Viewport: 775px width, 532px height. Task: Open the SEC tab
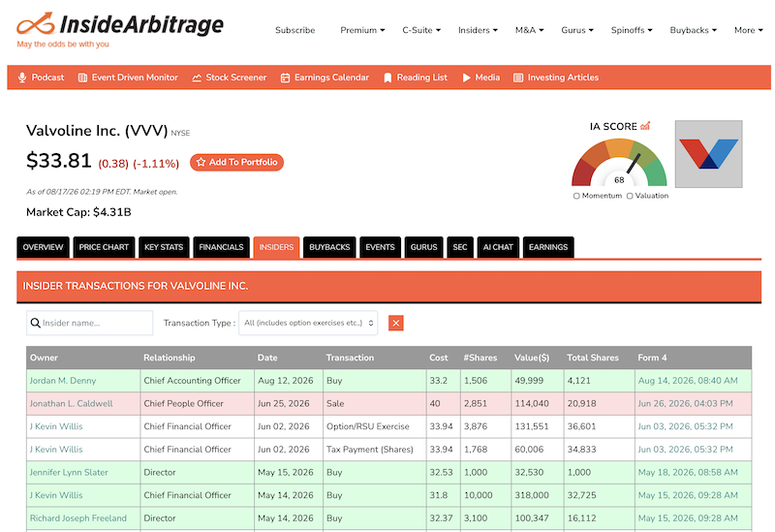point(459,247)
